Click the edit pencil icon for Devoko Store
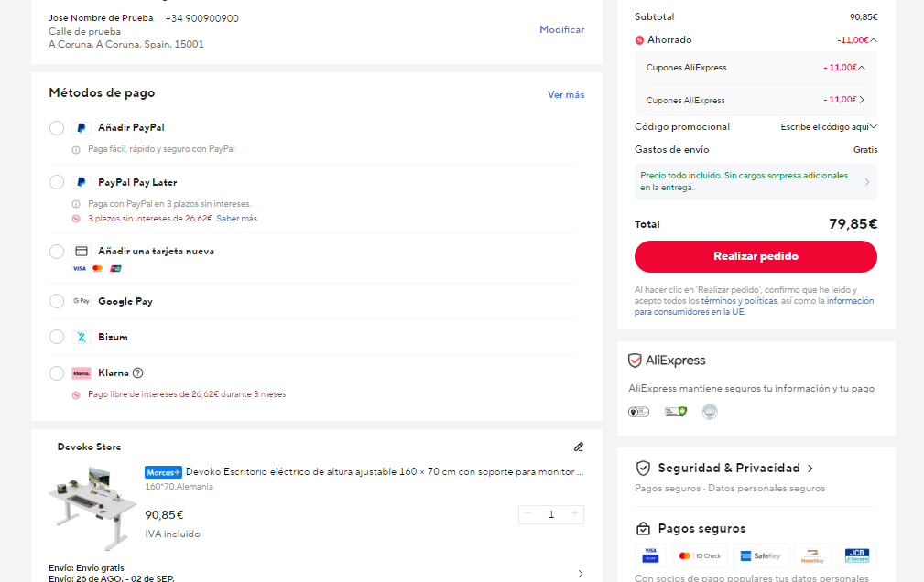This screenshot has width=924, height=582. click(x=579, y=447)
